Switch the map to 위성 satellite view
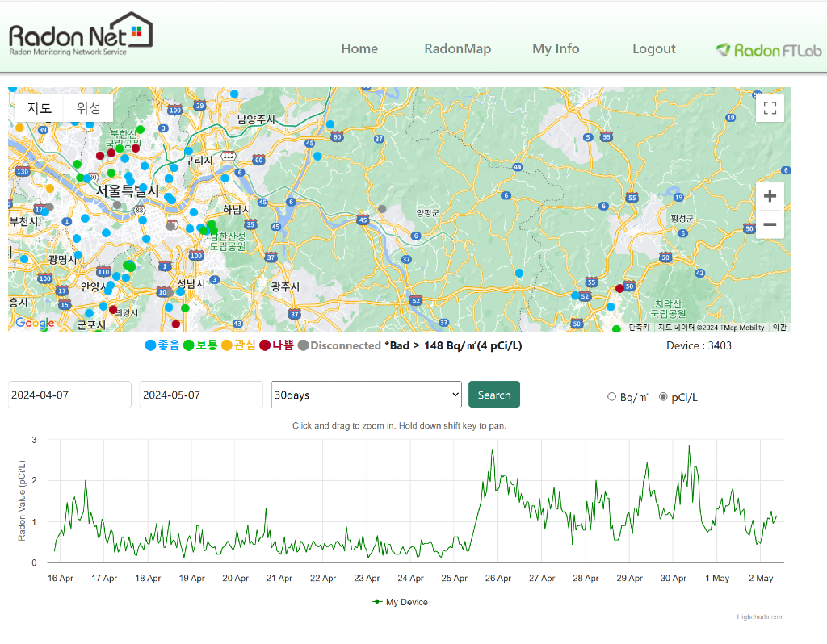The image size is (827, 644). point(88,108)
